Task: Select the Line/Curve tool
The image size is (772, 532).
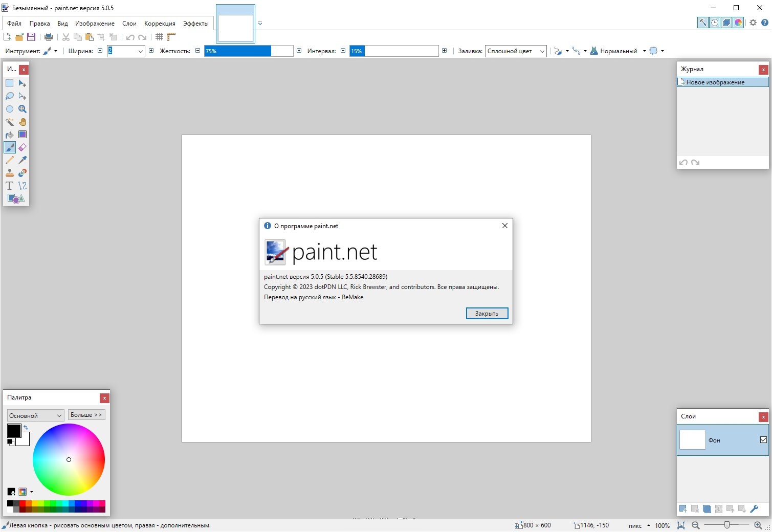Action: click(23, 186)
